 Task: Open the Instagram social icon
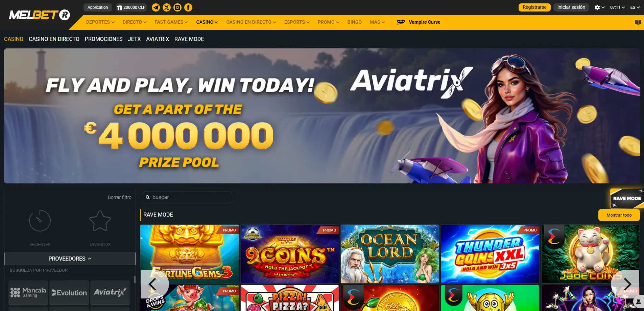tap(177, 7)
